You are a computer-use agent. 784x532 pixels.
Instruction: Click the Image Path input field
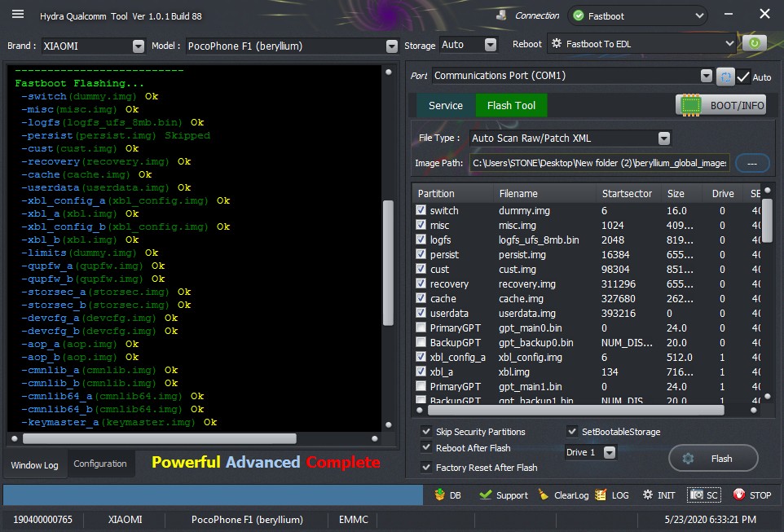coord(599,163)
